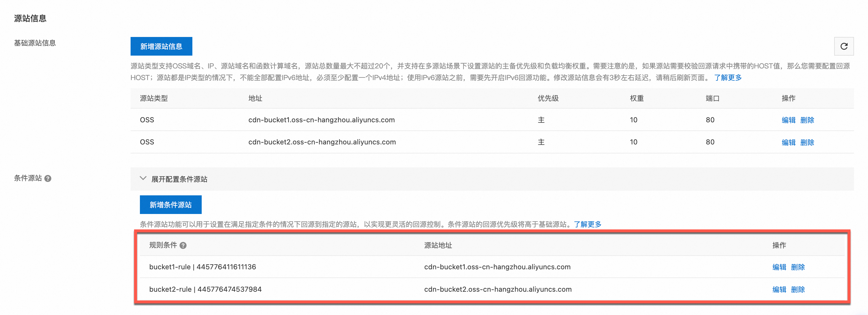This screenshot has width=868, height=315.
Task: Click help icon beside 规则条件 header
Action: (x=183, y=246)
